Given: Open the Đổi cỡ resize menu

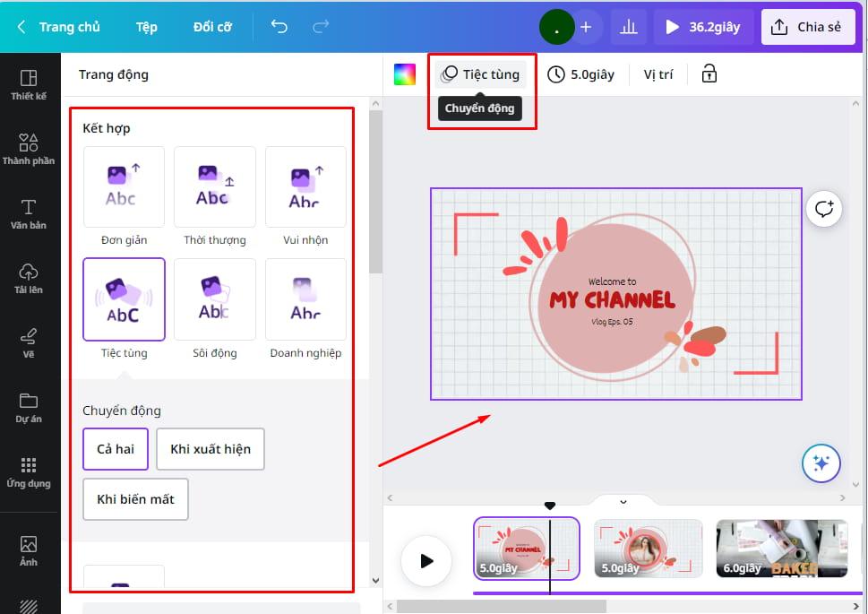Looking at the screenshot, I should (211, 27).
